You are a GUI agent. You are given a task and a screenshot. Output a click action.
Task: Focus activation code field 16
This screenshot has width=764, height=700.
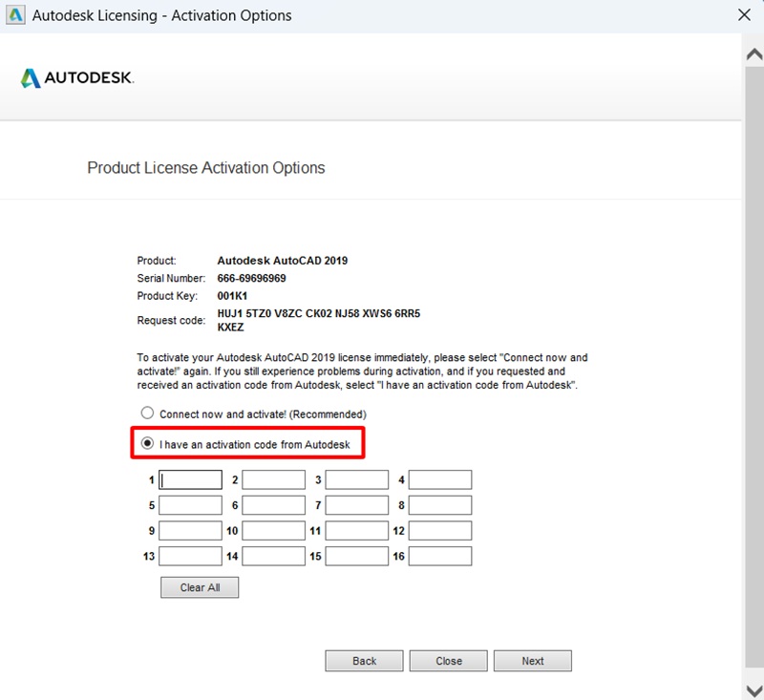coord(440,556)
